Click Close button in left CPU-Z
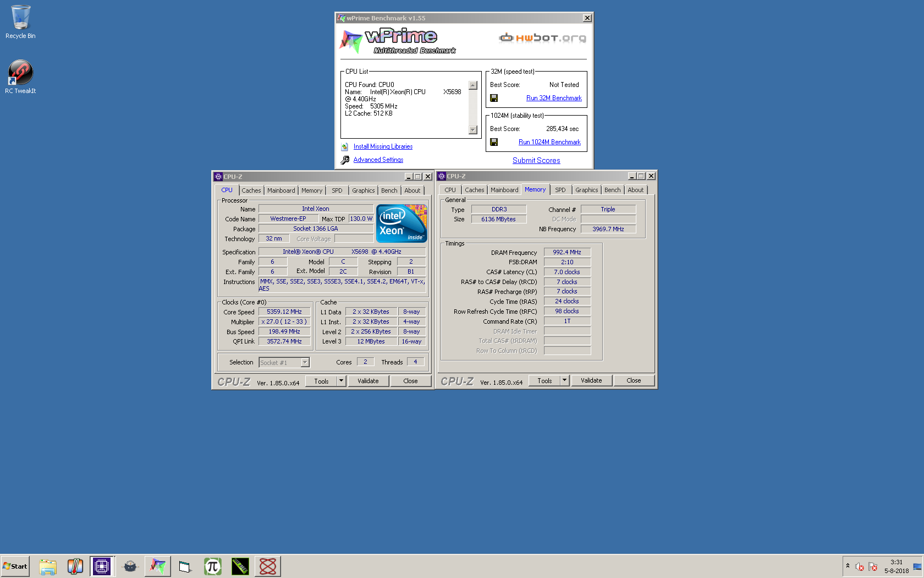 coord(411,381)
